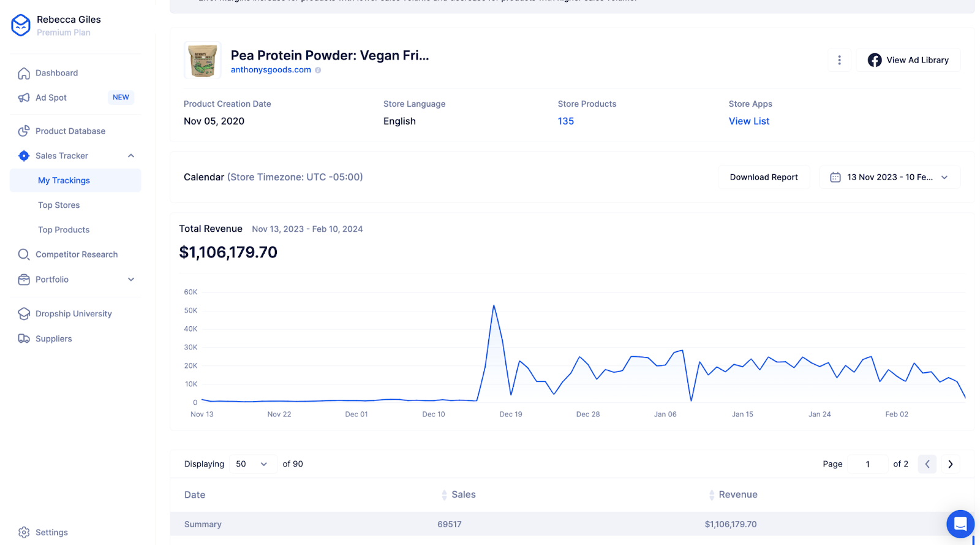Click the Download Report button
Screen dimensions: 980x545
(x=764, y=177)
